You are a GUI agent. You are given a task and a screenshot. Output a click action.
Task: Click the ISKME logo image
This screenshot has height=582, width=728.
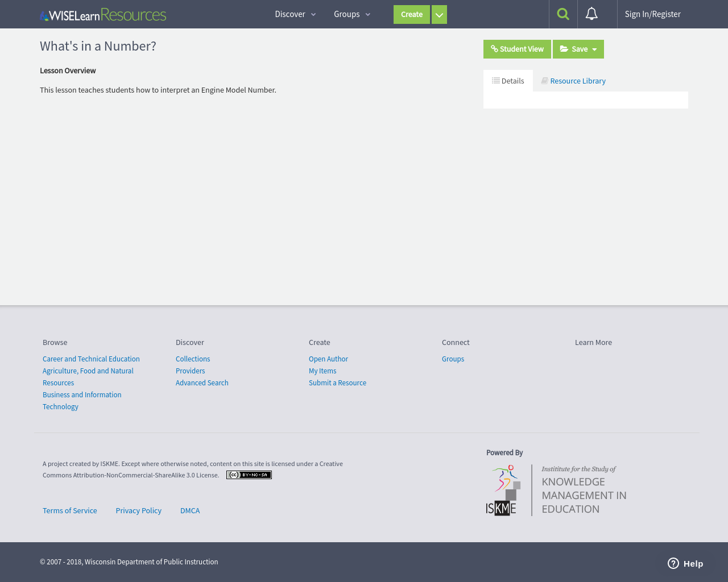556,490
